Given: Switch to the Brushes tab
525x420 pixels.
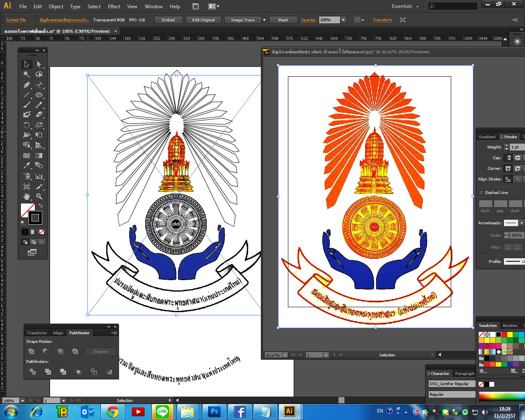Looking at the screenshot, I should click(510, 326).
